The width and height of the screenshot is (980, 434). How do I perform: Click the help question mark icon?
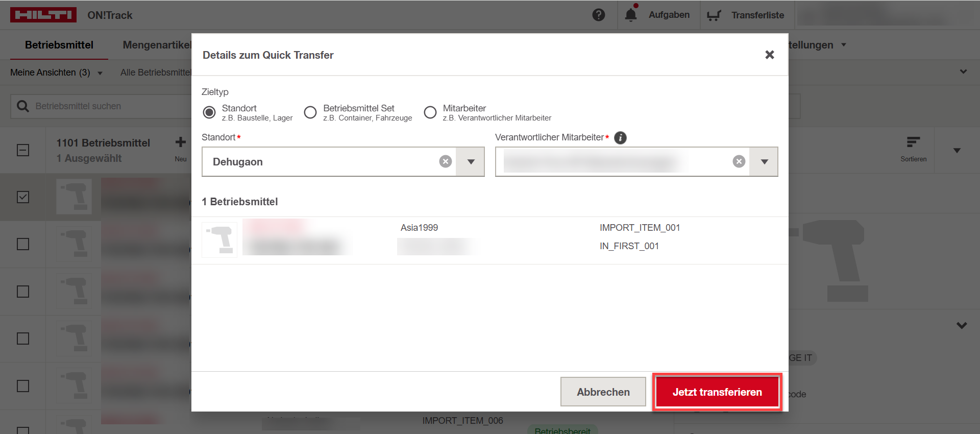(x=598, y=15)
